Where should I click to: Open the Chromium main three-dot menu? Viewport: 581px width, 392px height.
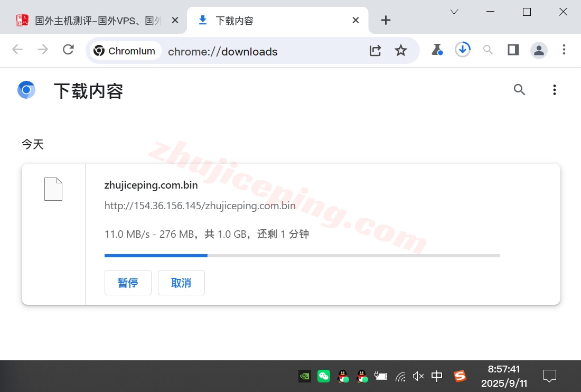[x=564, y=50]
